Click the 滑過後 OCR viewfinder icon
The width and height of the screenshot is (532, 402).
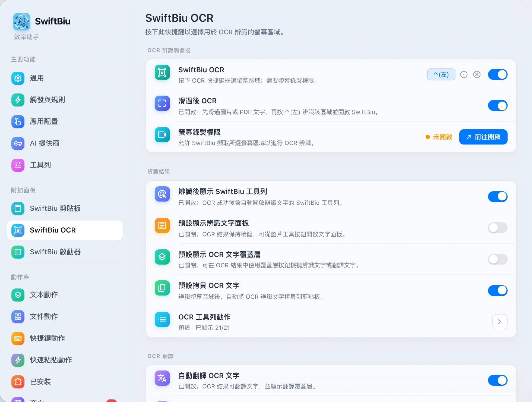(x=162, y=103)
